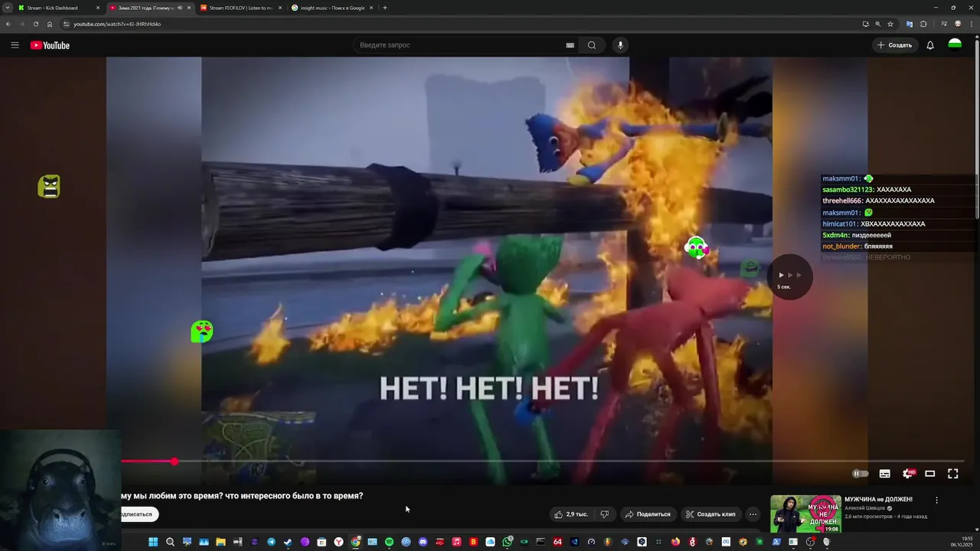Open taskbar search magnifier
The image size is (980, 551).
pos(170,542)
